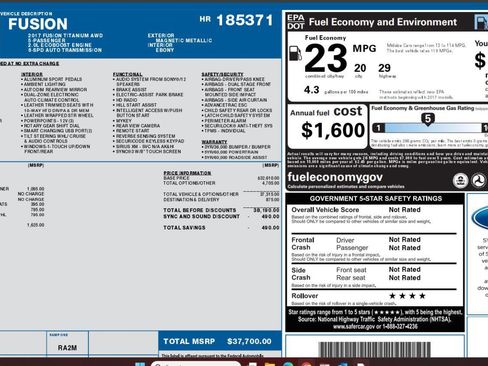Screen dimensions: 488x366
Task: Click the 'SAFETY/SECURITY' column heading
Action: click(x=222, y=74)
